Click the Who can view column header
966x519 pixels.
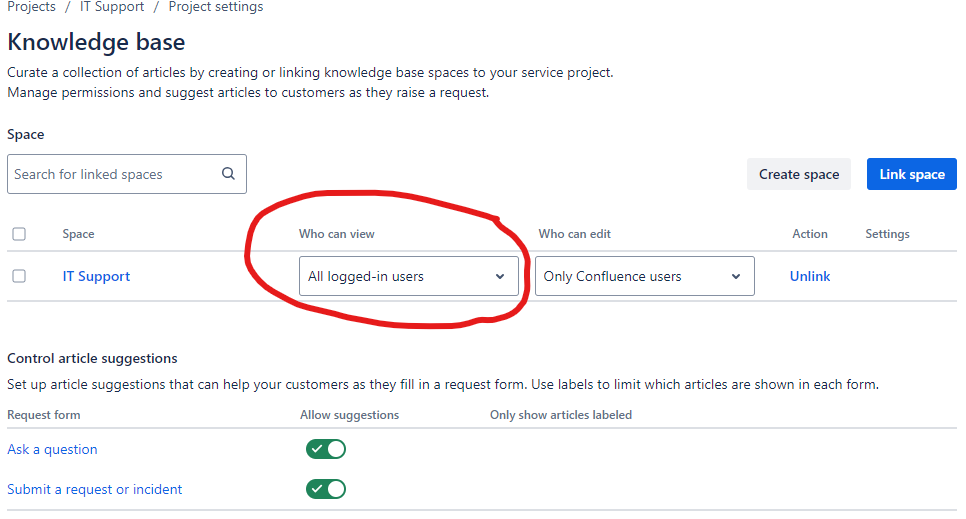click(336, 234)
